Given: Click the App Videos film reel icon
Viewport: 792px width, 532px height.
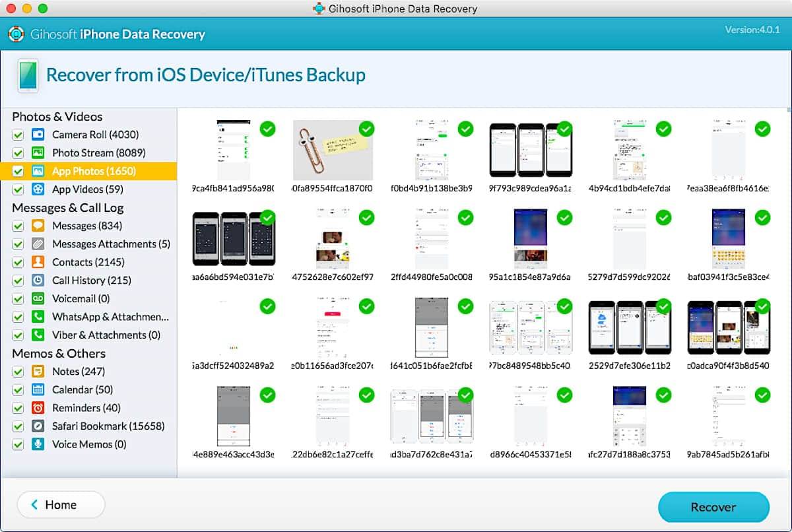Looking at the screenshot, I should point(38,189).
